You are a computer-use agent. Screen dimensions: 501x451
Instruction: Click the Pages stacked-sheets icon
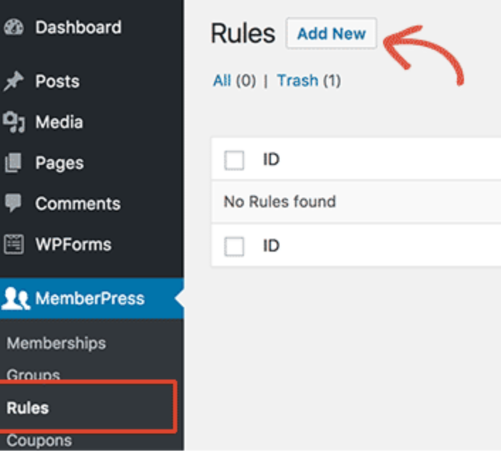13,163
